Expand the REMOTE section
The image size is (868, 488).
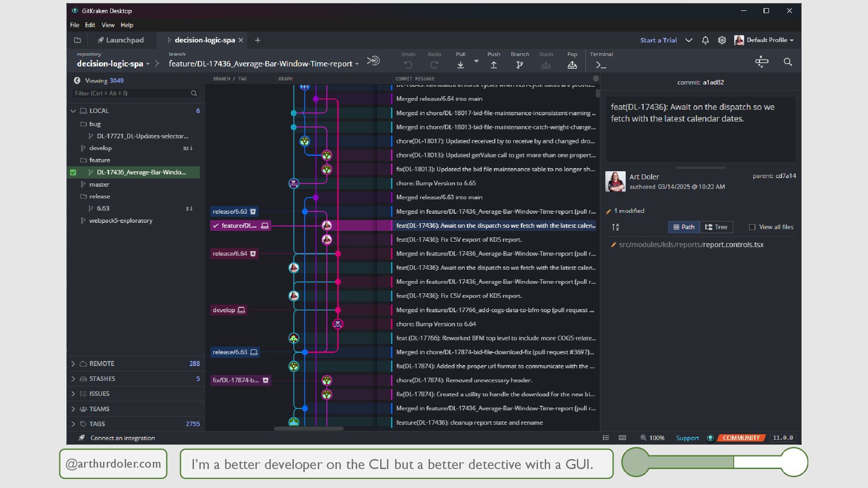(73, 364)
